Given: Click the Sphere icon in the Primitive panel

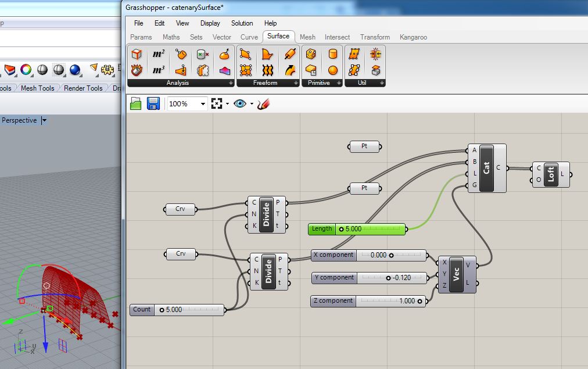Looking at the screenshot, I should (332, 70).
